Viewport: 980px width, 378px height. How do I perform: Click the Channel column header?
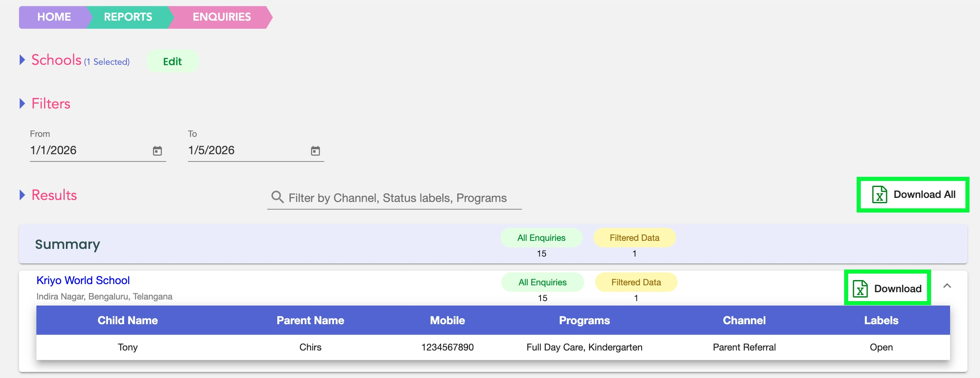tap(744, 321)
